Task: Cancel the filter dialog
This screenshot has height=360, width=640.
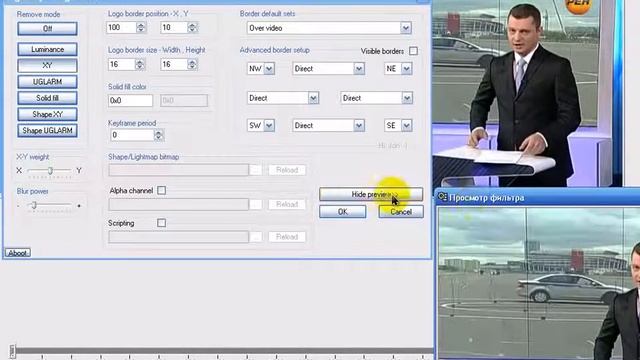Action: [401, 211]
